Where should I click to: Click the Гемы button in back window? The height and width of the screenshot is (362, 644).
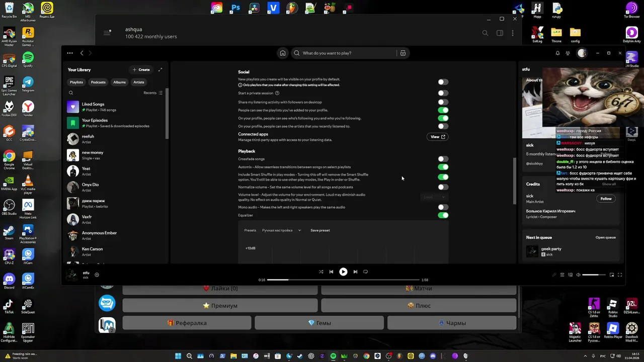click(x=319, y=323)
